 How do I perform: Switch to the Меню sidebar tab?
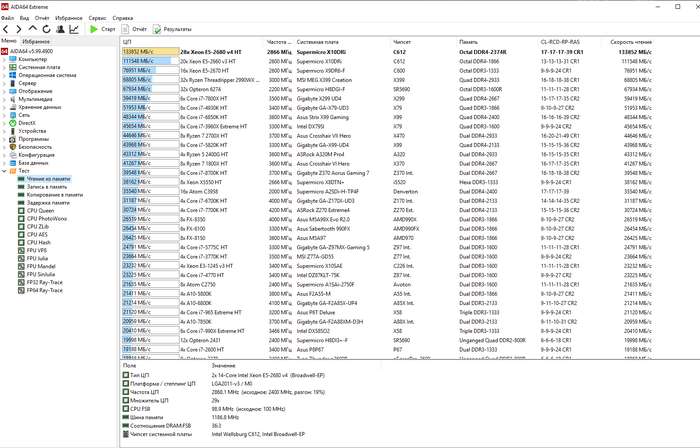[x=9, y=41]
